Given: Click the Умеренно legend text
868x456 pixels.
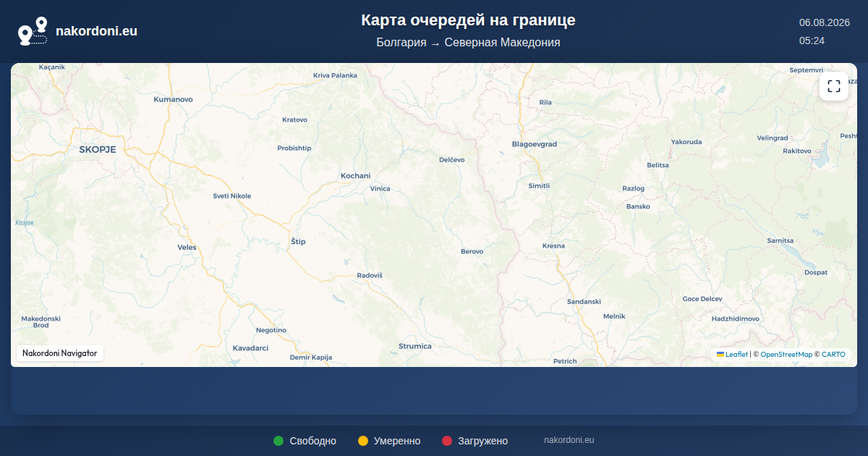Looking at the screenshot, I should pos(397,441).
